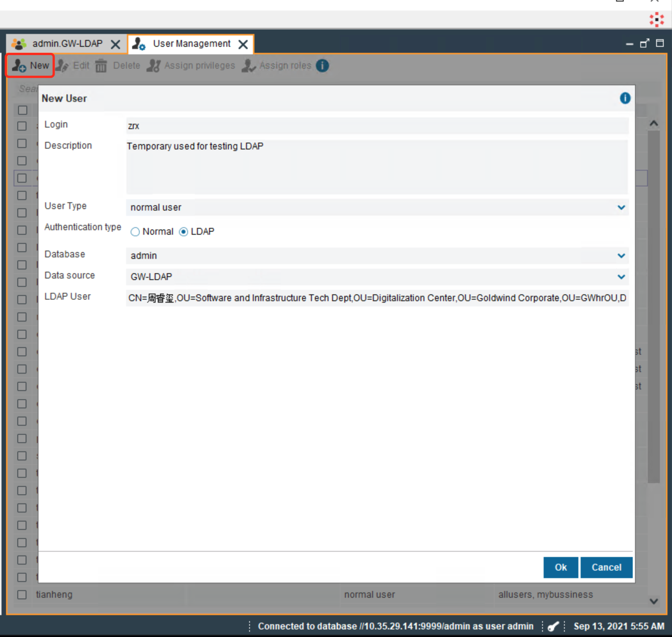Select the Normal authentication radio button
The image size is (672, 637).
135,232
